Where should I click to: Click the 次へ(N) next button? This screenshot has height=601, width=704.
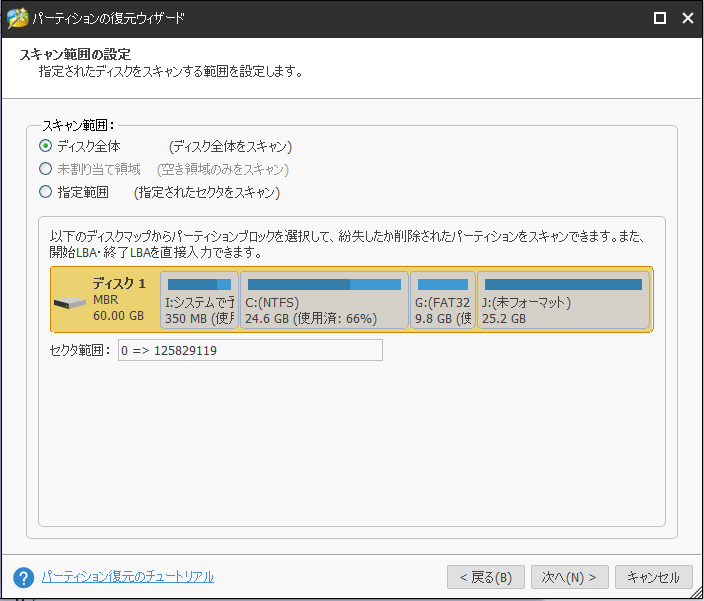pyautogui.click(x=569, y=577)
